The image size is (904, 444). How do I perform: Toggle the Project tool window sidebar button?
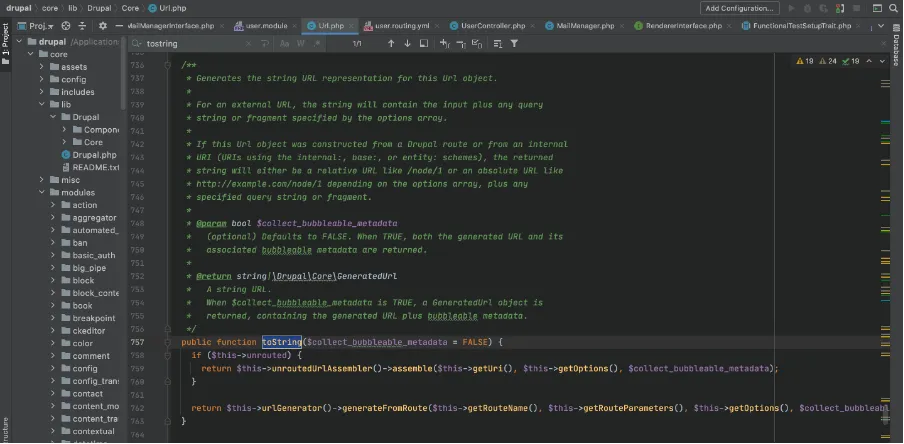click(x=5, y=44)
